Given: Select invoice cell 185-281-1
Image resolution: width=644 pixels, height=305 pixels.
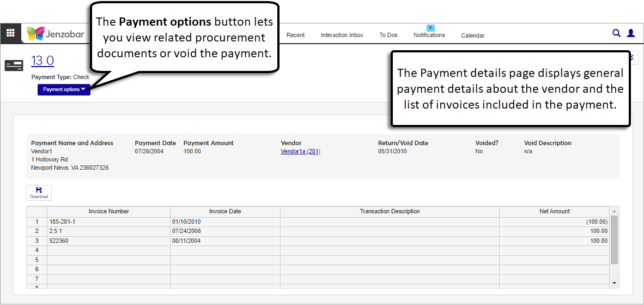Looking at the screenshot, I should [x=108, y=222].
